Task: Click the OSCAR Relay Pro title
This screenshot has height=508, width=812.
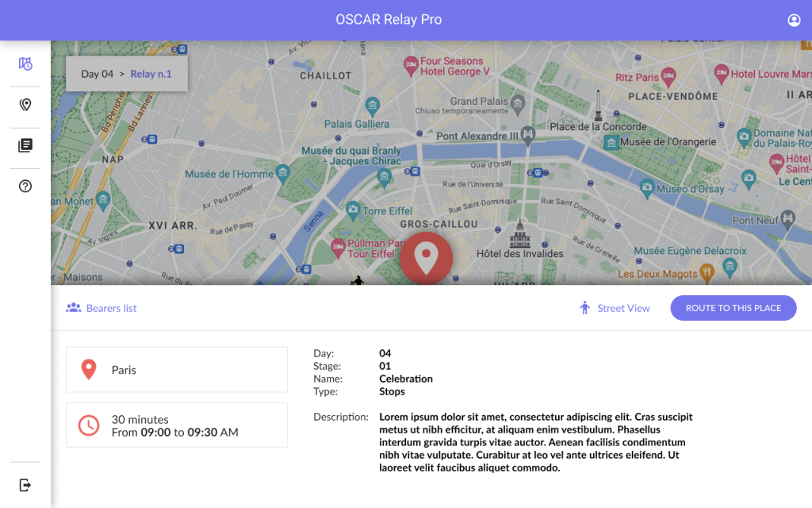Action: (x=389, y=20)
